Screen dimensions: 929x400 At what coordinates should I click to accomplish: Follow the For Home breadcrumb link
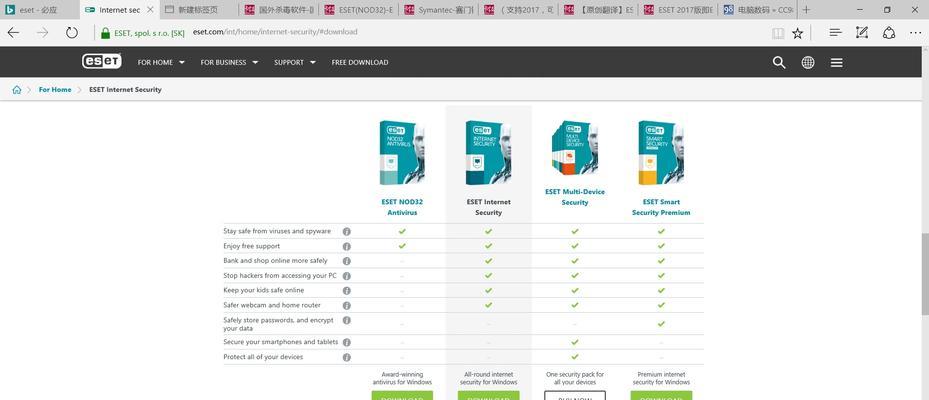(55, 89)
